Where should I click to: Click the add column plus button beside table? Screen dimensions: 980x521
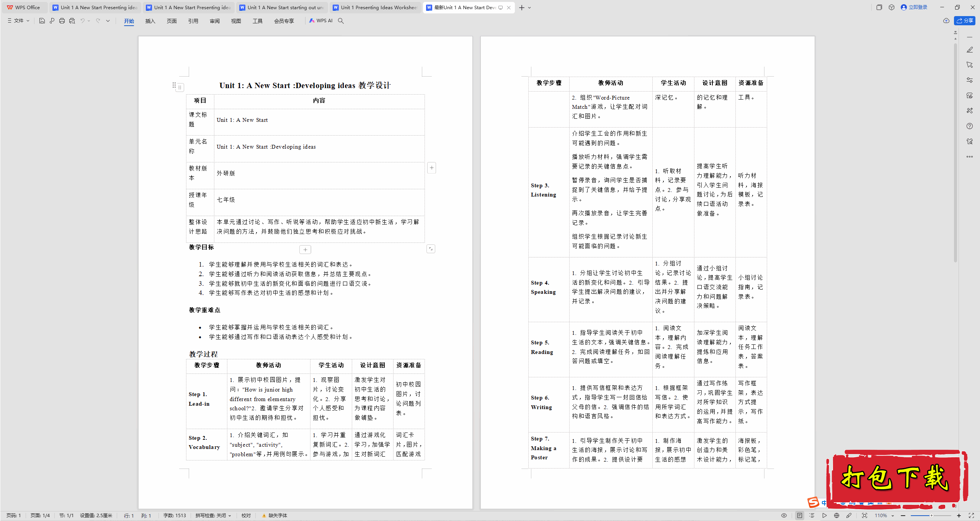431,168
